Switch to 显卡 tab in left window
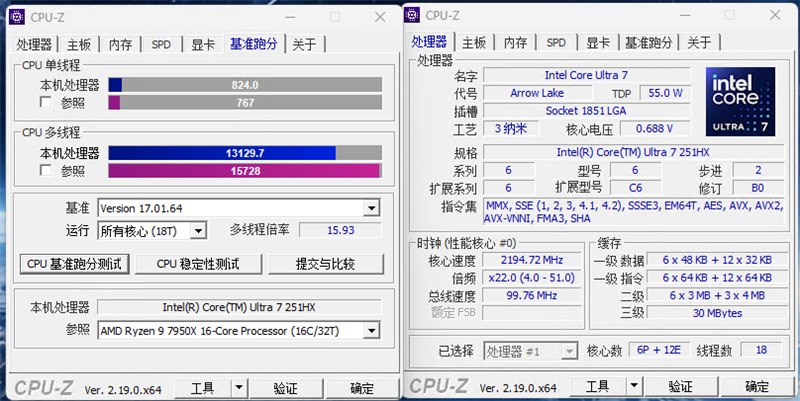Viewport: 800px width, 401px height. 203,44
